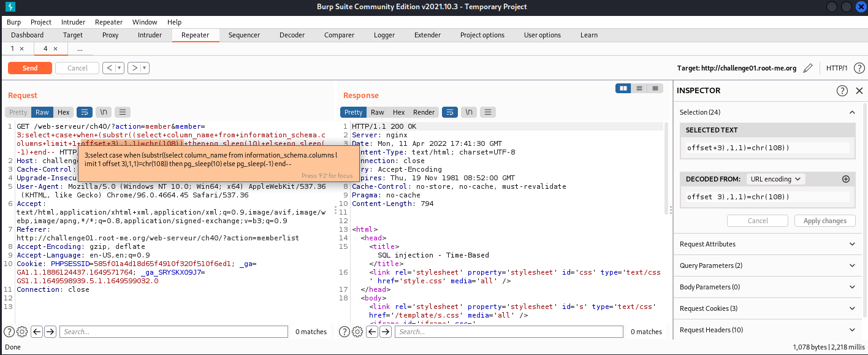Image resolution: width=868 pixels, height=355 pixels.
Task: Toggle non-printable characters in Response pane
Action: click(469, 112)
